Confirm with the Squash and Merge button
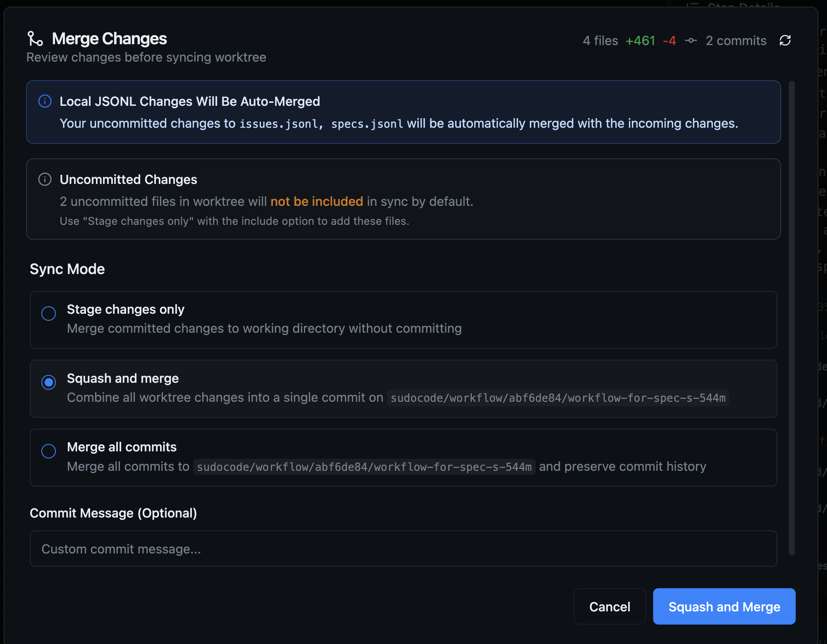Viewport: 827px width, 644px height. [x=724, y=606]
